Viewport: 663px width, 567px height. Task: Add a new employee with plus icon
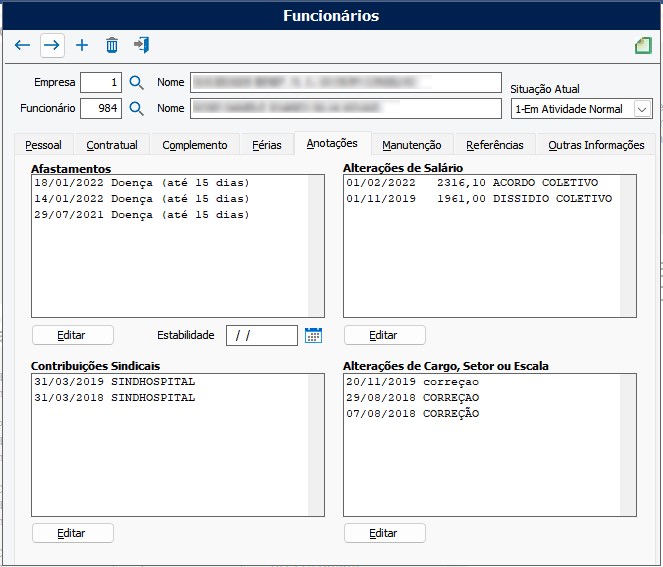pos(82,45)
